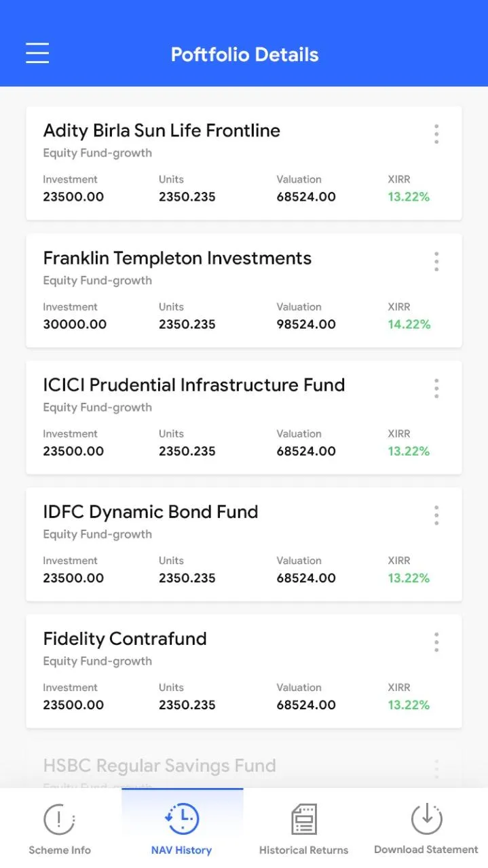This screenshot has width=488, height=868.
Task: Select the IDFC Dynamic Bond Fund title
Action: coord(151,512)
